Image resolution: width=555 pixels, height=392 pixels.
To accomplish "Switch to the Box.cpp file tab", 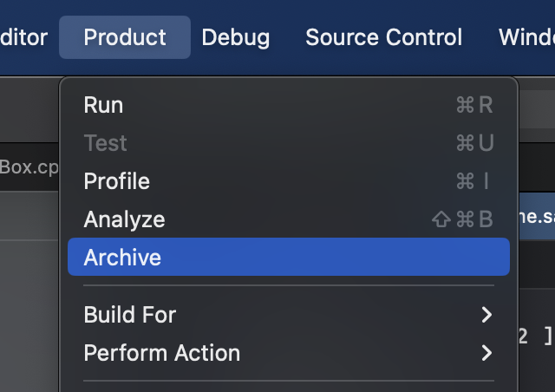I will coord(28,166).
